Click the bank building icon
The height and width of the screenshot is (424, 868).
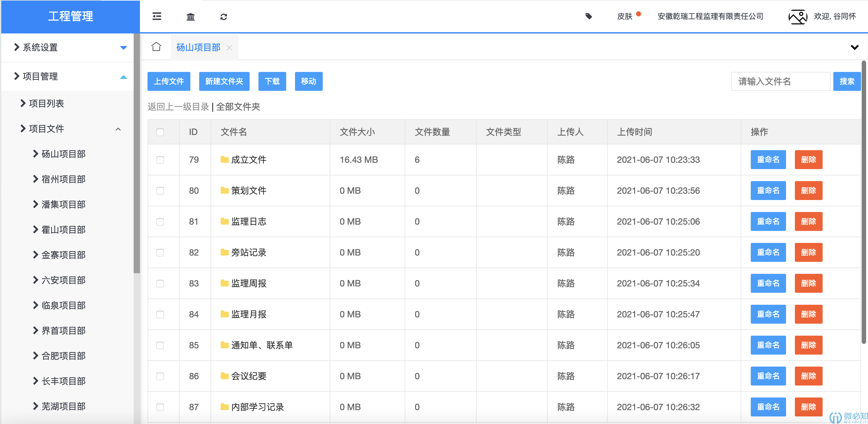[x=190, y=16]
